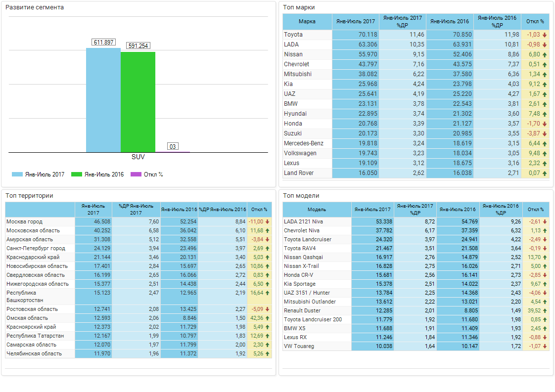Select the up arrow beside Kia's 9,12 deviation
555x392 pixels.
coord(545,84)
